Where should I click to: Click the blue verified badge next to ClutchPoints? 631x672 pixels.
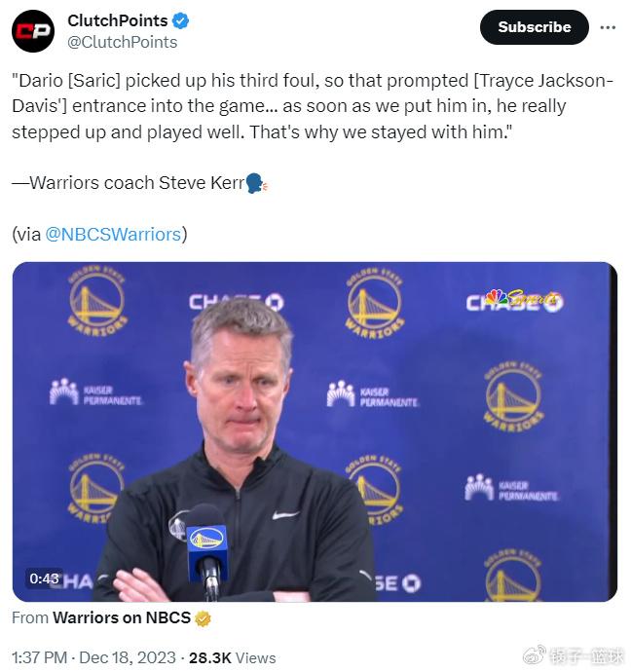180,20
